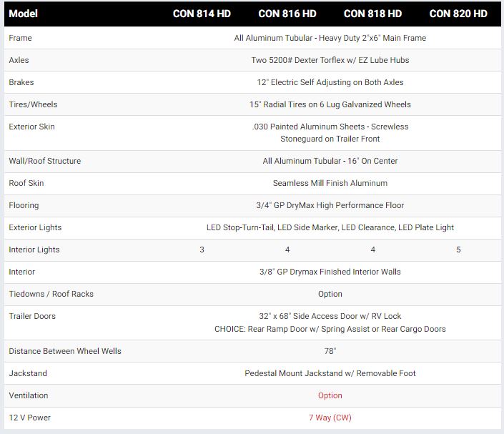Viewport: 504px width, 434px height.
Task: Select the Frame row label
Action: [20, 38]
